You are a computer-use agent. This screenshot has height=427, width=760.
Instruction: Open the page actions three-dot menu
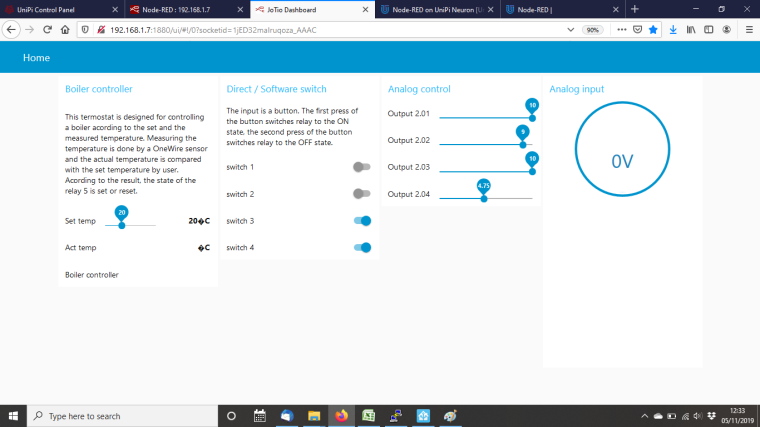[621, 29]
